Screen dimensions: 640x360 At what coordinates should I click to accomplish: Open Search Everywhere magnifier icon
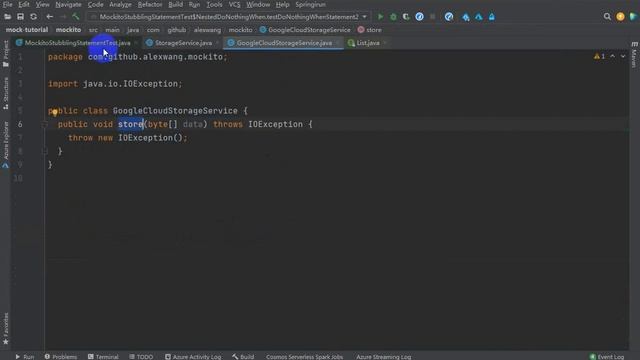[x=607, y=17]
